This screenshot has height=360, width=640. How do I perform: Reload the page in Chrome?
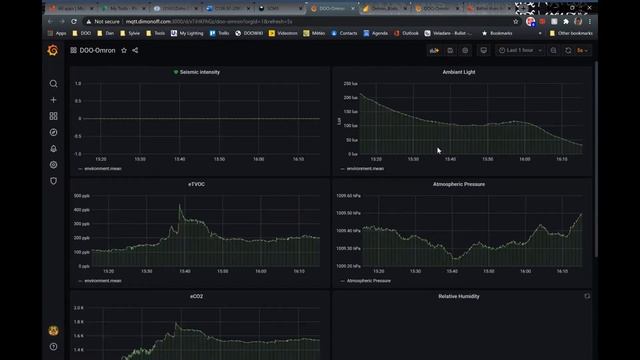tap(74, 21)
